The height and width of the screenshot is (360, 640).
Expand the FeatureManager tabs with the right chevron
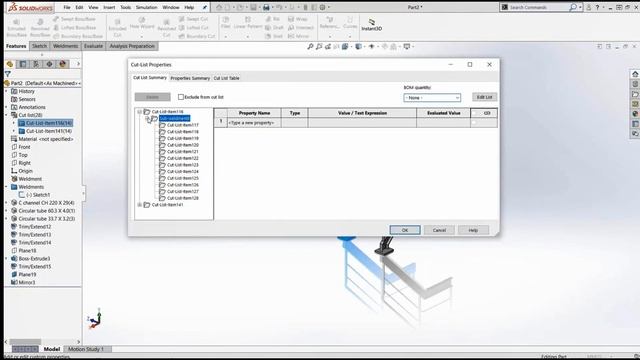point(78,64)
